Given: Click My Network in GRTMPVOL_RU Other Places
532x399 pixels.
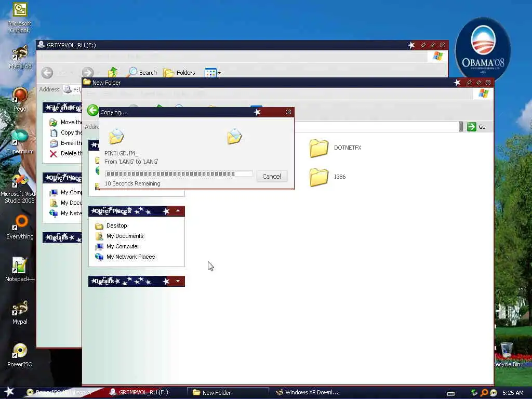Looking at the screenshot, I should (66, 213).
